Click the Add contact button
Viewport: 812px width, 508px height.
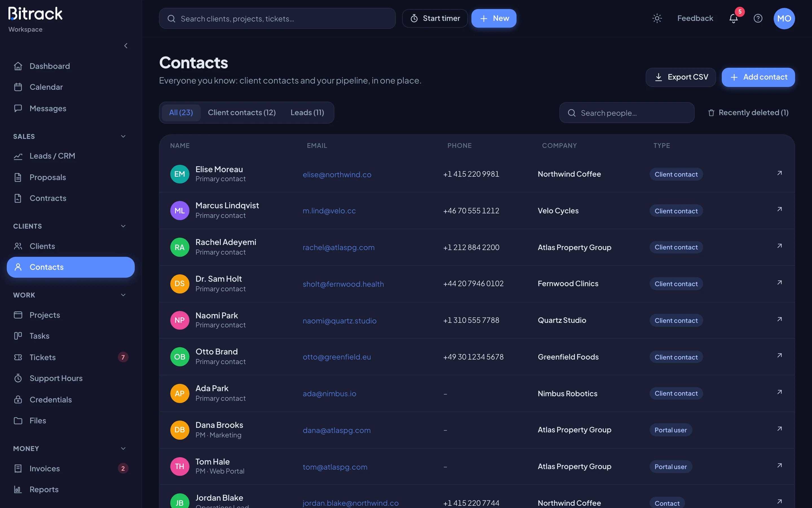(758, 77)
